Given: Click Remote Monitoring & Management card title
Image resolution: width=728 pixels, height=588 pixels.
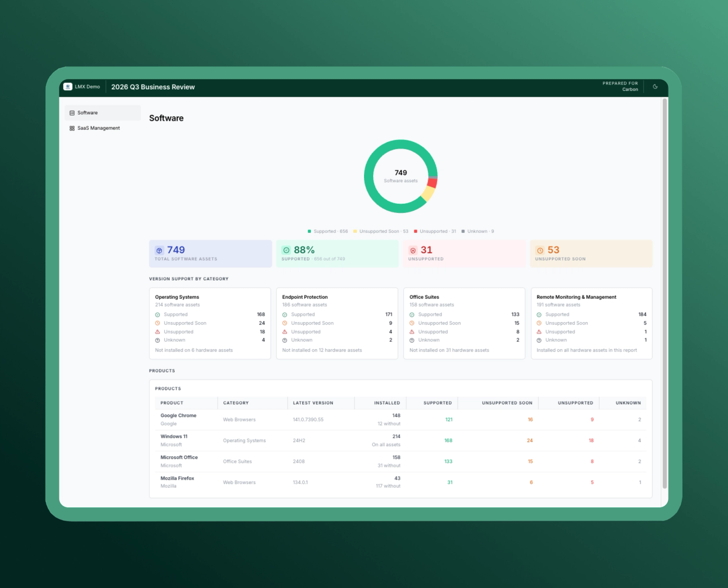Looking at the screenshot, I should [x=576, y=297].
